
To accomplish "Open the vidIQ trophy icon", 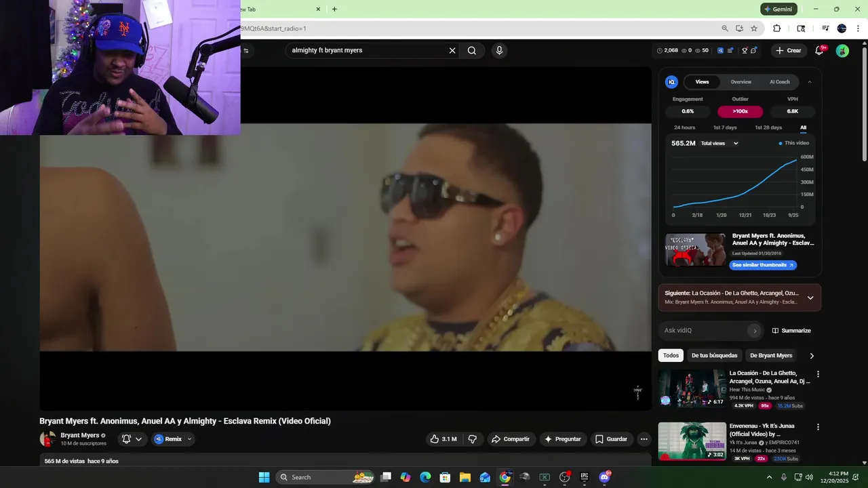I will (745, 50).
